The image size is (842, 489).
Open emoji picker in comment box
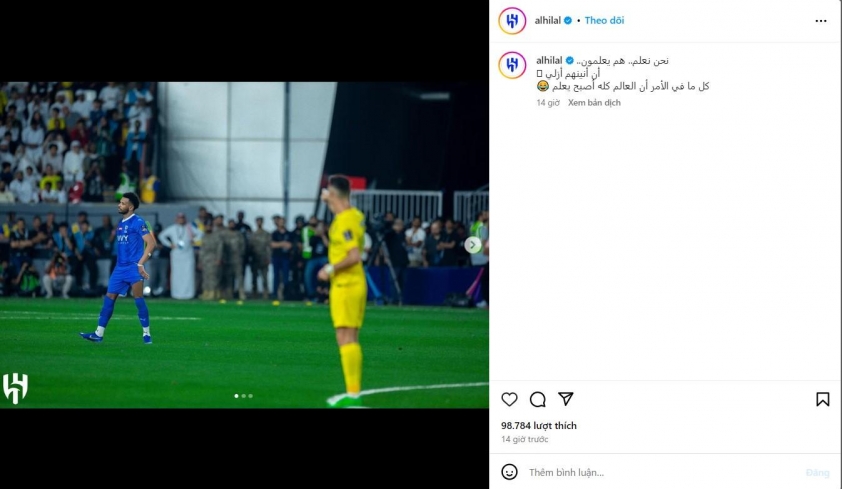pos(509,472)
